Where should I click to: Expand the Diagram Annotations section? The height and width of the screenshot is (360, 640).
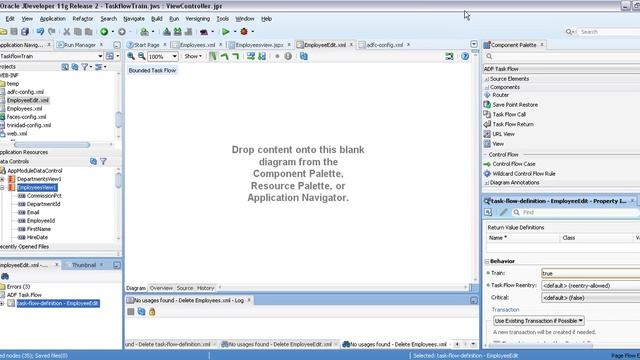pyautogui.click(x=487, y=183)
